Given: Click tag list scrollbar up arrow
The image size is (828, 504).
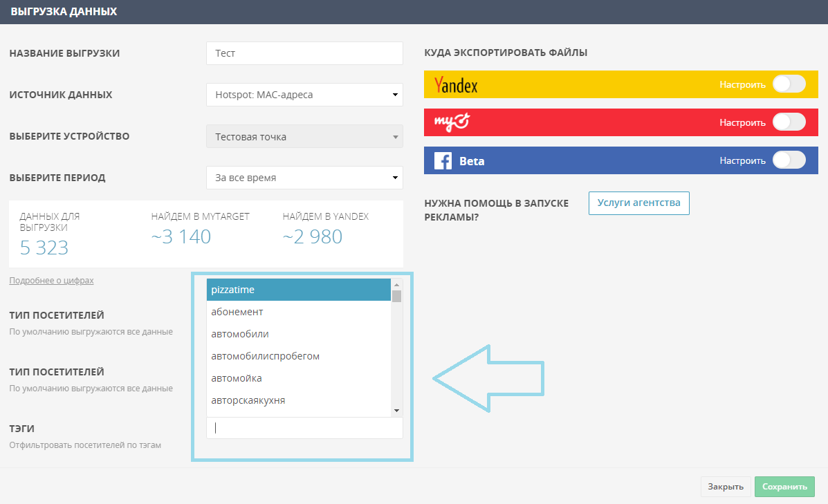Looking at the screenshot, I should (x=396, y=284).
